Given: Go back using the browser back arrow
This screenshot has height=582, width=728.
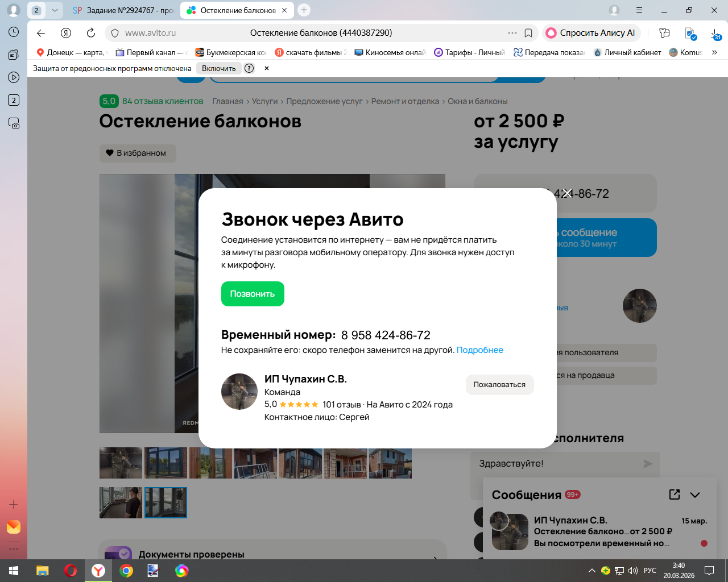Looking at the screenshot, I should click(x=41, y=33).
